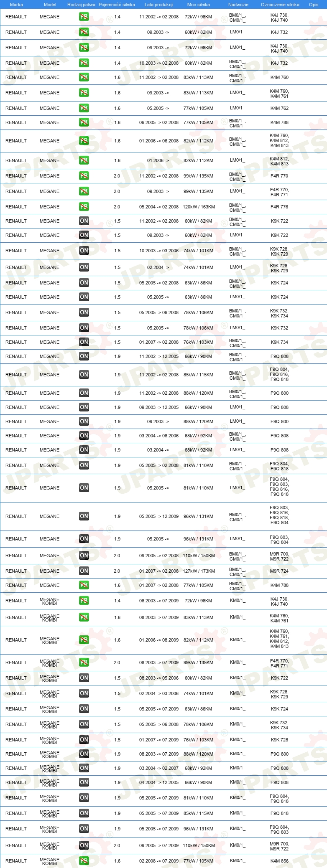Click MEGANE KOMBI model in the K4M 856 row
Screen dimensions: 327x868
[x=49, y=861]
